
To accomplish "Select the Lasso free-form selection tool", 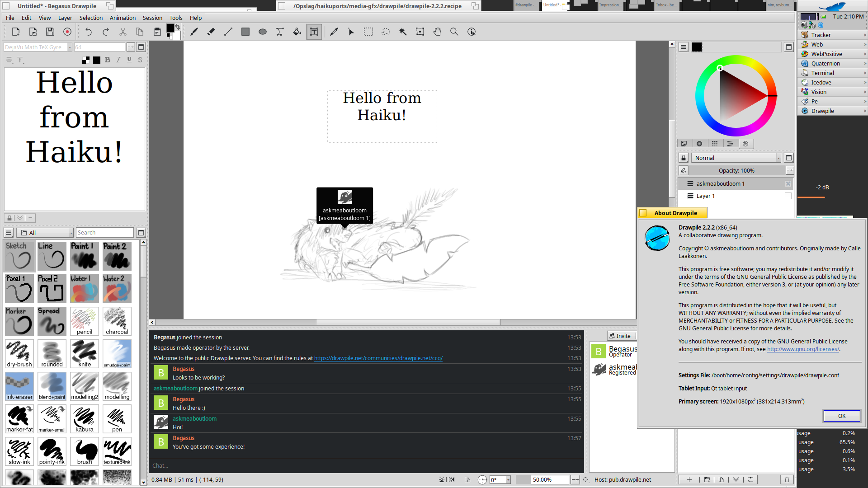I will (386, 32).
